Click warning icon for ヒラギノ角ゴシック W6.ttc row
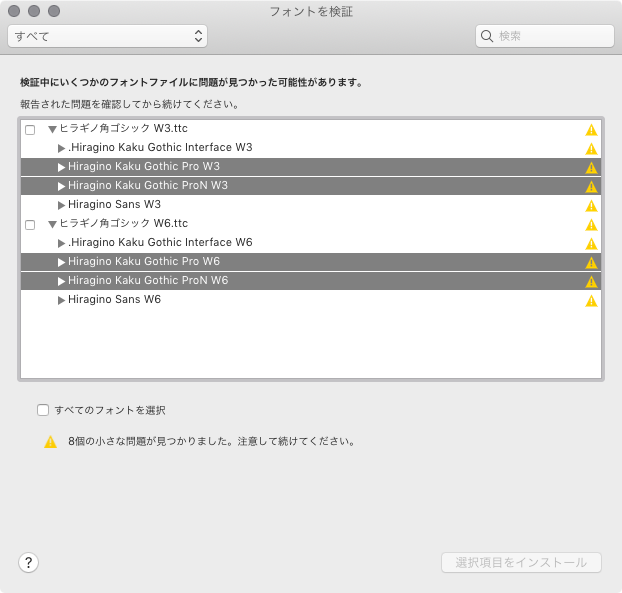Viewport: 622px width, 593px height. 591,225
